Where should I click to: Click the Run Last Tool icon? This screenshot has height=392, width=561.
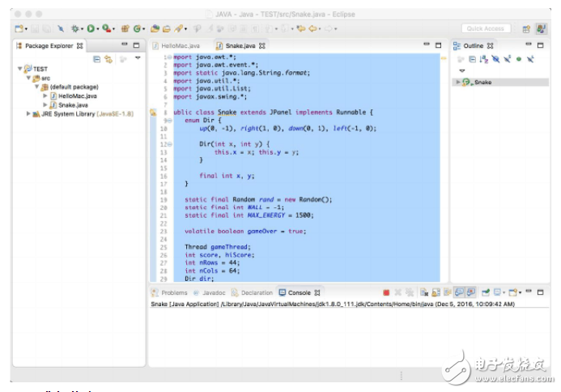[106, 28]
